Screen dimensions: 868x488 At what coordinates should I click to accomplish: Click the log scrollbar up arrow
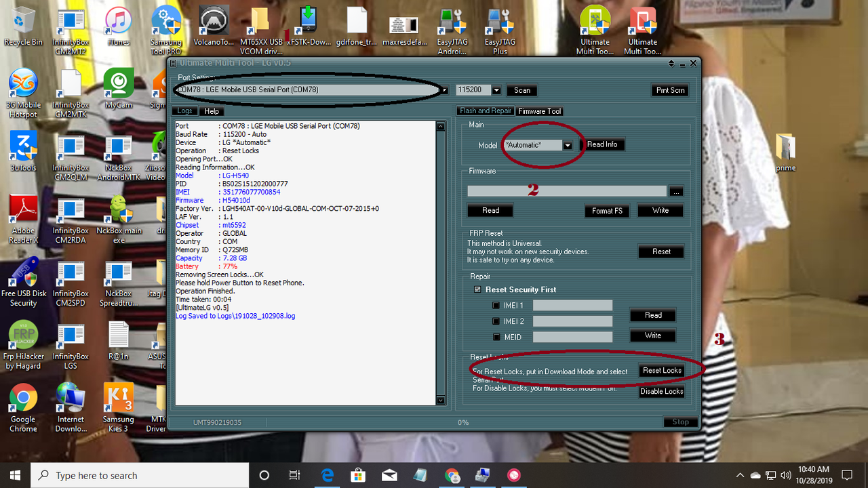[440, 126]
